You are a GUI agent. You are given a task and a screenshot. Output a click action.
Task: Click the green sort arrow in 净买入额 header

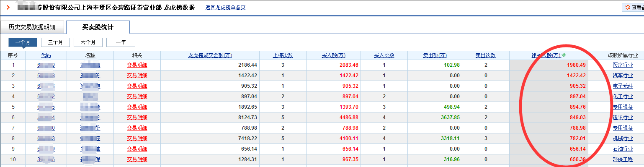pyautogui.click(x=564, y=55)
